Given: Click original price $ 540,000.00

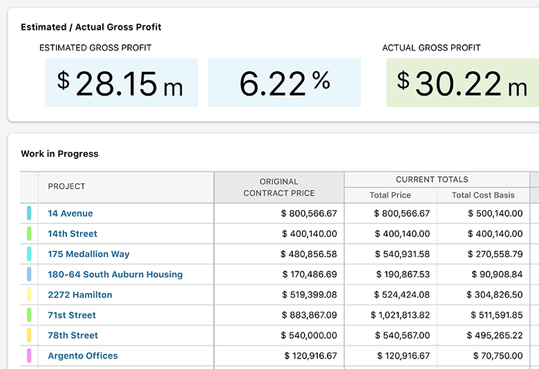Looking at the screenshot, I should (x=309, y=335).
